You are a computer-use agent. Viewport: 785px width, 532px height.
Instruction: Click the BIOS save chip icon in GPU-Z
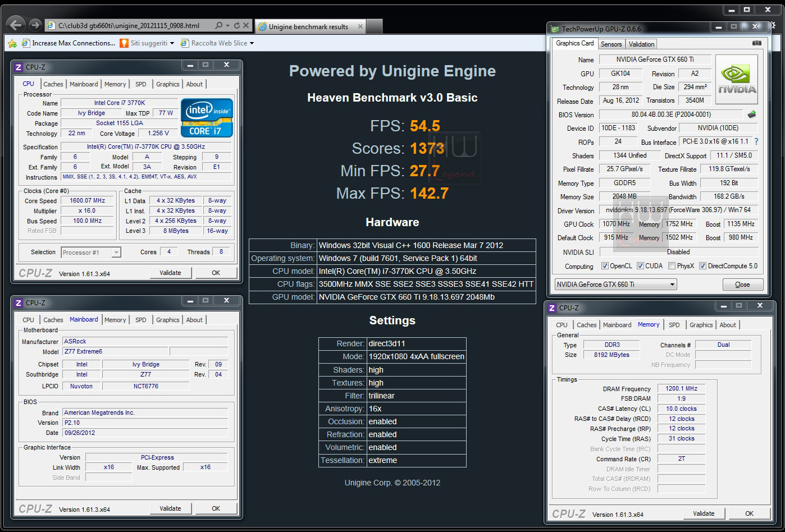pyautogui.click(x=752, y=114)
